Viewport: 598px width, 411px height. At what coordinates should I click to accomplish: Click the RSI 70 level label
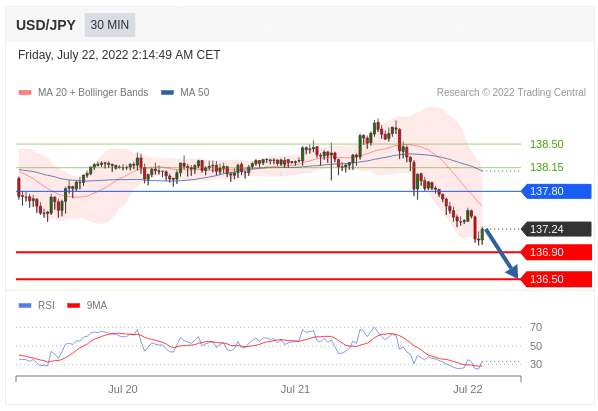[536, 328]
